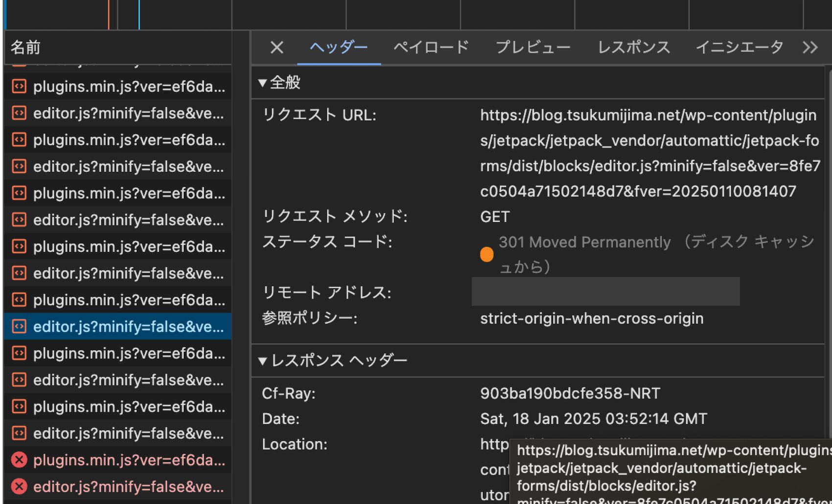
Task: Click the orange status indicator beside 301 Moved Permanently
Action: click(x=486, y=254)
